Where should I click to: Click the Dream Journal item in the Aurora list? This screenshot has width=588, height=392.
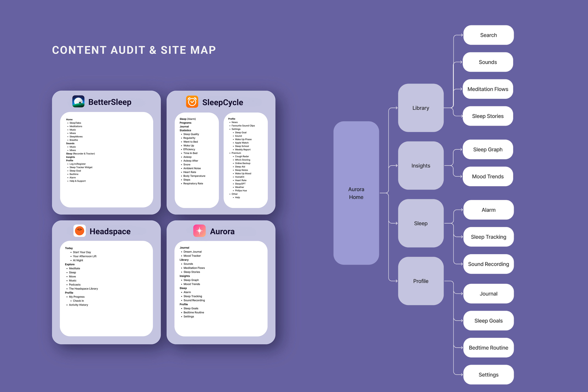(x=192, y=252)
